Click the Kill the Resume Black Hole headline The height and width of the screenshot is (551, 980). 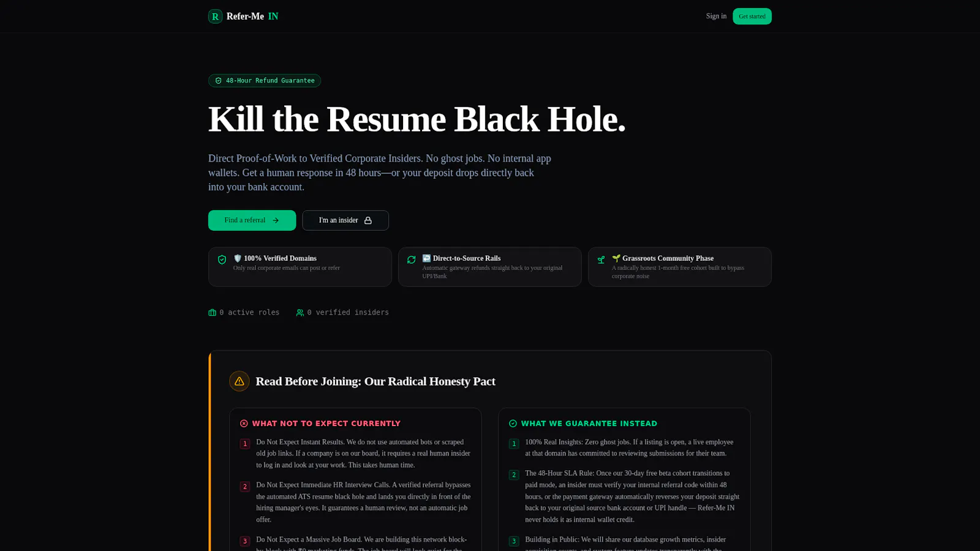coord(417,119)
